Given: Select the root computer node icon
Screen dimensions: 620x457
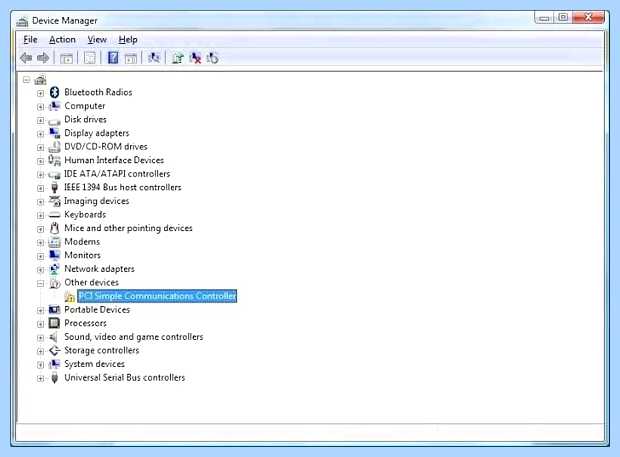Looking at the screenshot, I should pos(40,80).
